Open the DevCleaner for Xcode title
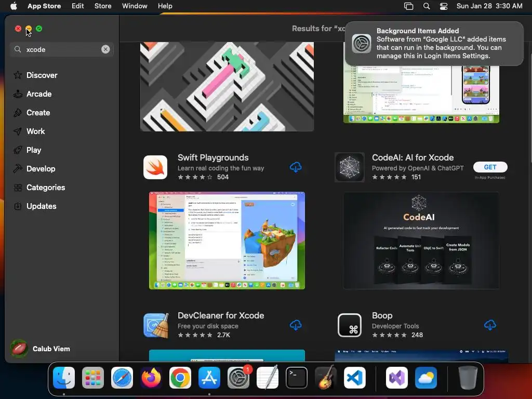Viewport: 532px width, 399px height. pyautogui.click(x=221, y=315)
